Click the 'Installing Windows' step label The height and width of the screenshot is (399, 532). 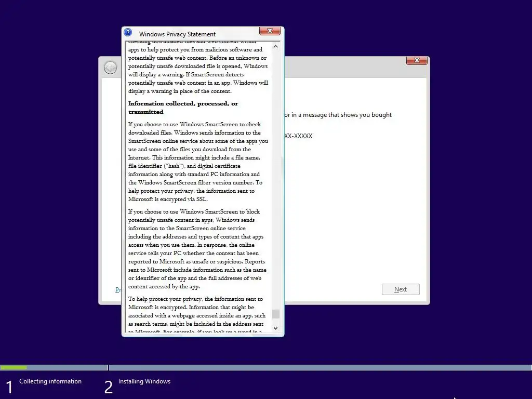coord(144,381)
